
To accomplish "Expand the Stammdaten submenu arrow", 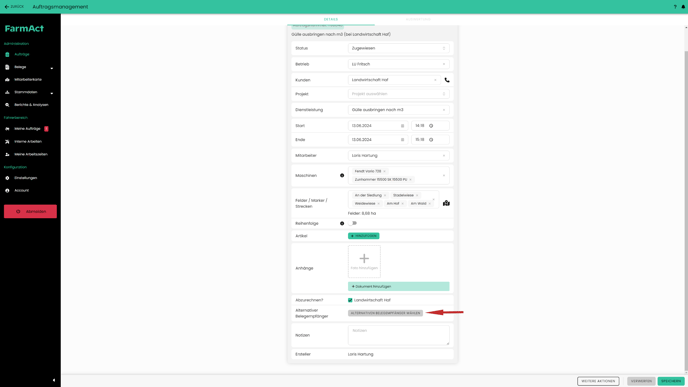I will click(52, 93).
